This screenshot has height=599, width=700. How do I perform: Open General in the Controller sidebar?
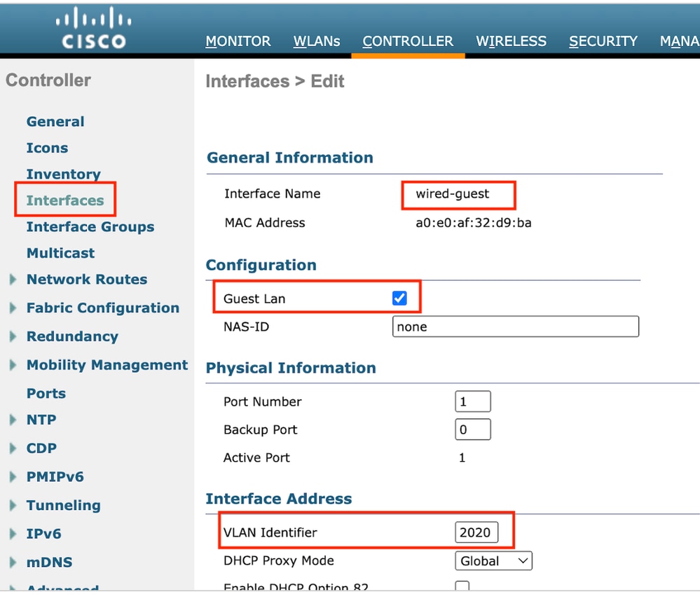pos(55,121)
